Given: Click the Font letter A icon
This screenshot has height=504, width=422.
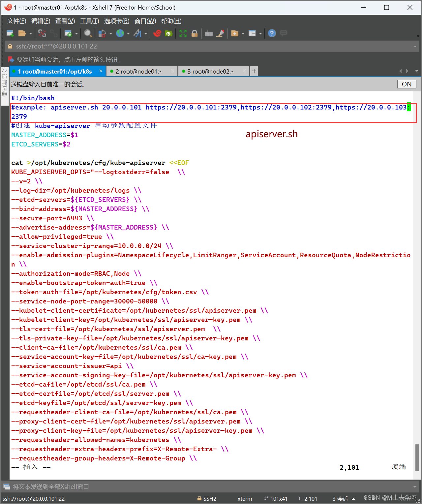Looking at the screenshot, I should click(137, 33).
